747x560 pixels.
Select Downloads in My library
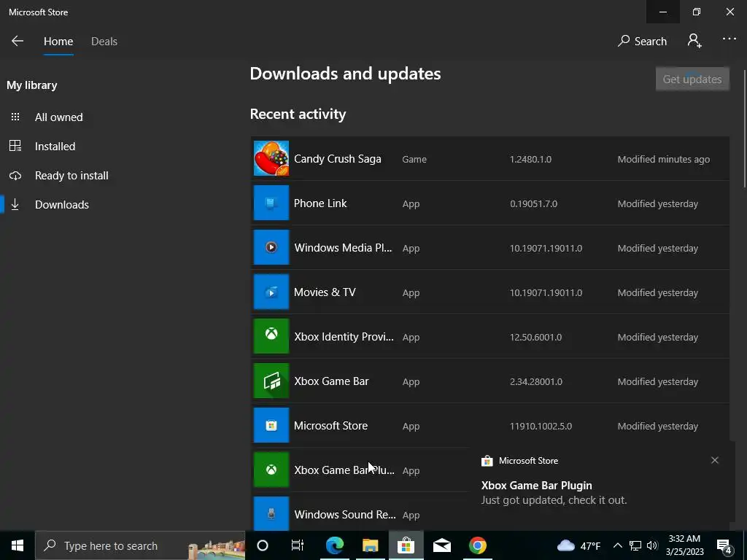pyautogui.click(x=62, y=205)
